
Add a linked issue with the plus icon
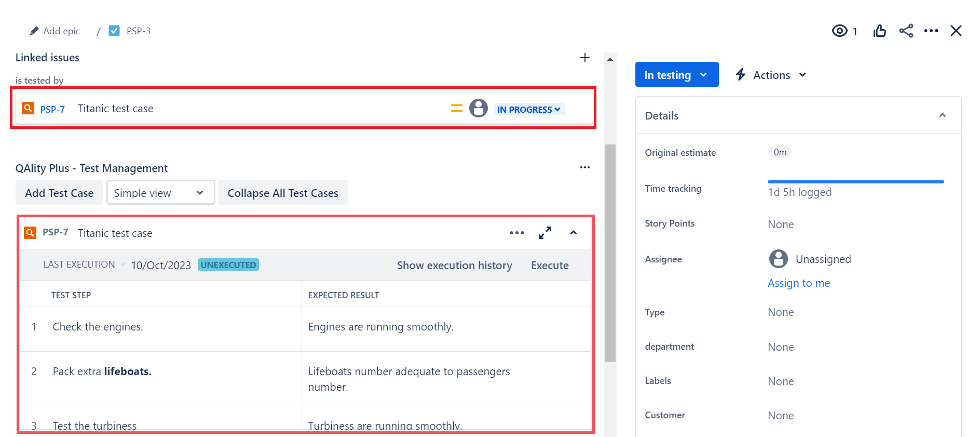coord(585,58)
